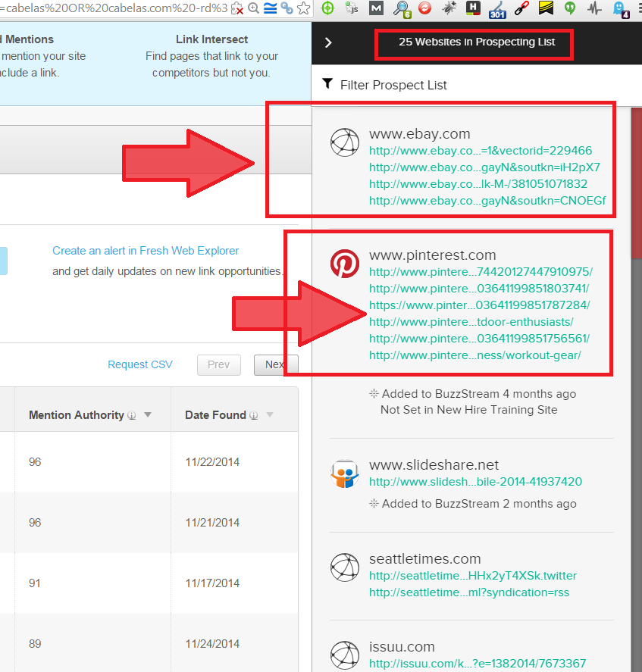
Task: Open Pinterest link ending 03641199851756561/
Action: pyautogui.click(x=480, y=339)
